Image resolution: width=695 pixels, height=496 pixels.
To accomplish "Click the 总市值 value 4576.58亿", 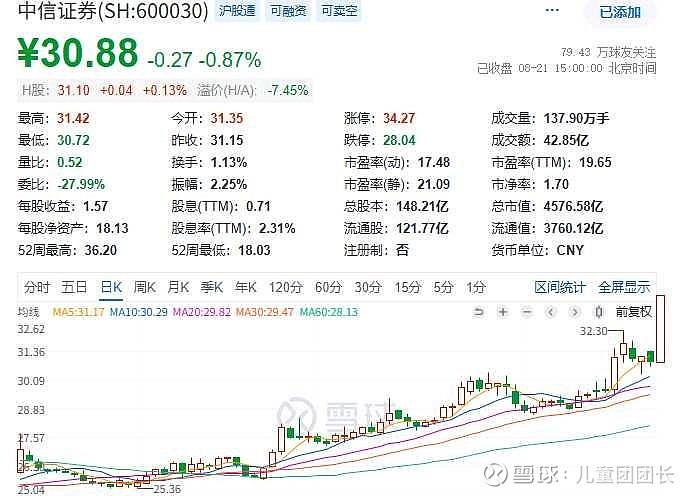I will [x=573, y=207].
